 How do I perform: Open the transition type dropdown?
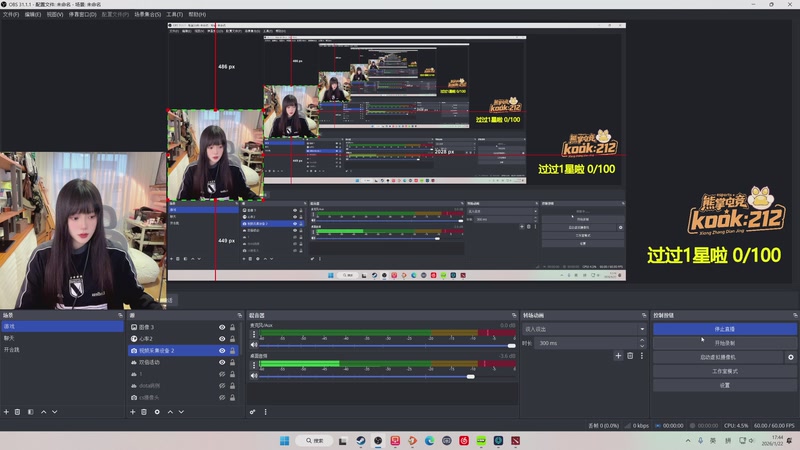584,329
